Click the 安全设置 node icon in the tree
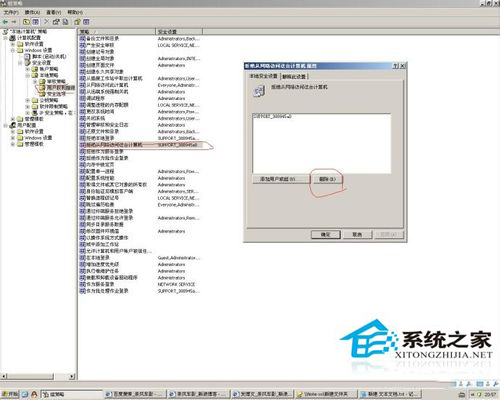500x400 pixels. [27, 63]
